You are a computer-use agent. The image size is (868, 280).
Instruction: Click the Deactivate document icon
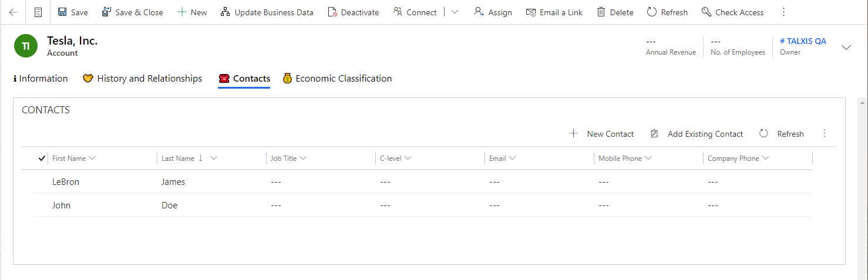point(332,12)
